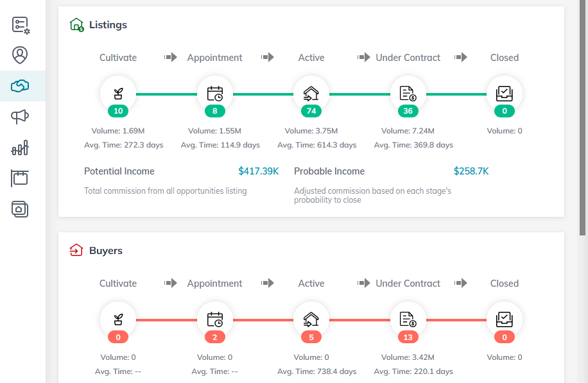
Task: Open the contacts location-pin sidebar icon
Action: coord(20,55)
